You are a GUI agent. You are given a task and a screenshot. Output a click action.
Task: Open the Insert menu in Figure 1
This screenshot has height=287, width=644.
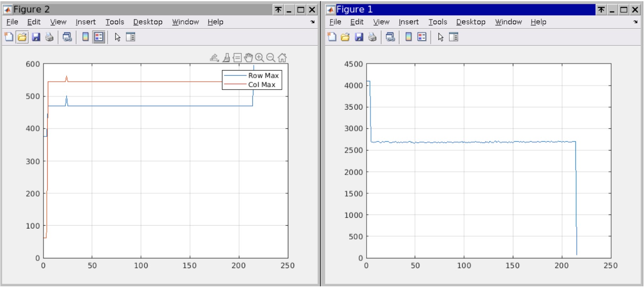408,22
